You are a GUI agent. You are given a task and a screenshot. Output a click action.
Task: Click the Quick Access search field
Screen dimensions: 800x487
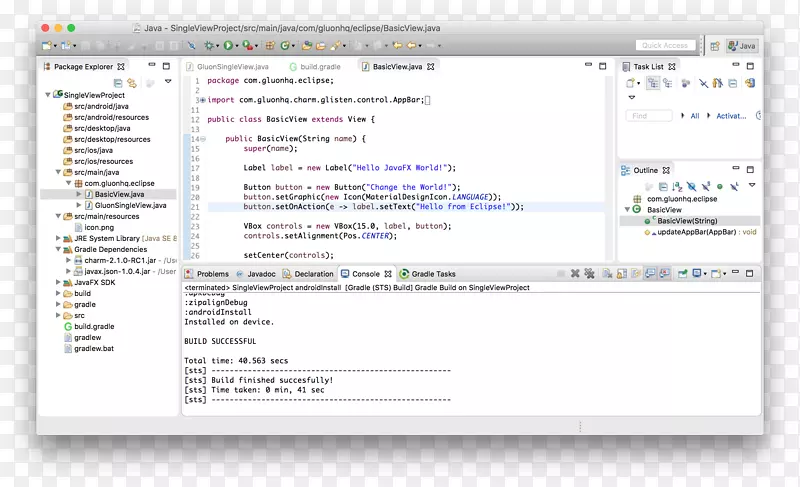point(665,46)
